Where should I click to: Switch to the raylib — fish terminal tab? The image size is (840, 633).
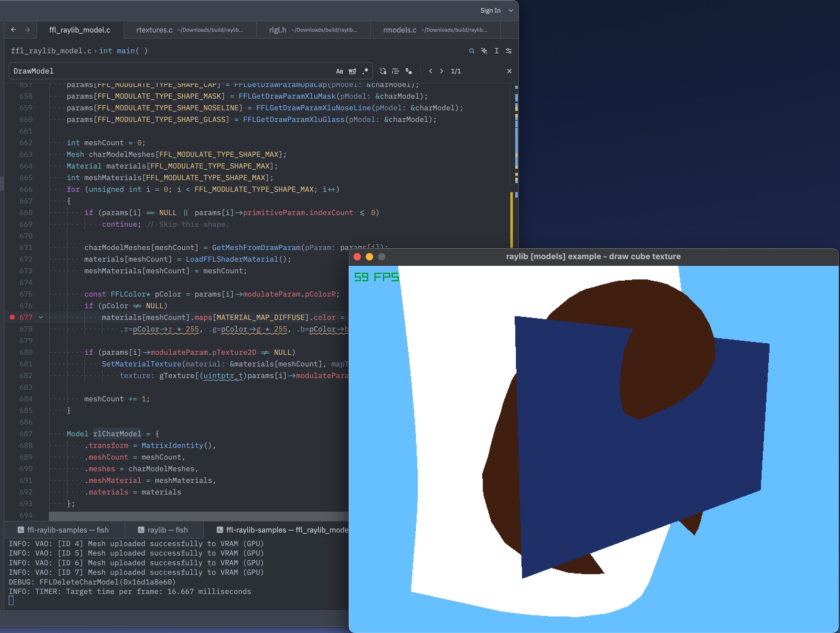coord(163,530)
